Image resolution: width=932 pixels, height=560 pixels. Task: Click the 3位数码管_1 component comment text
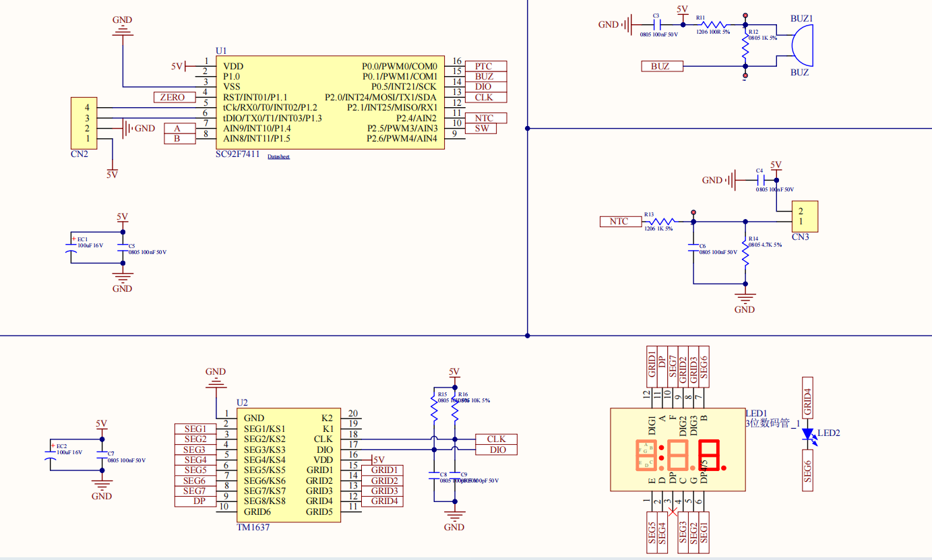point(772,423)
